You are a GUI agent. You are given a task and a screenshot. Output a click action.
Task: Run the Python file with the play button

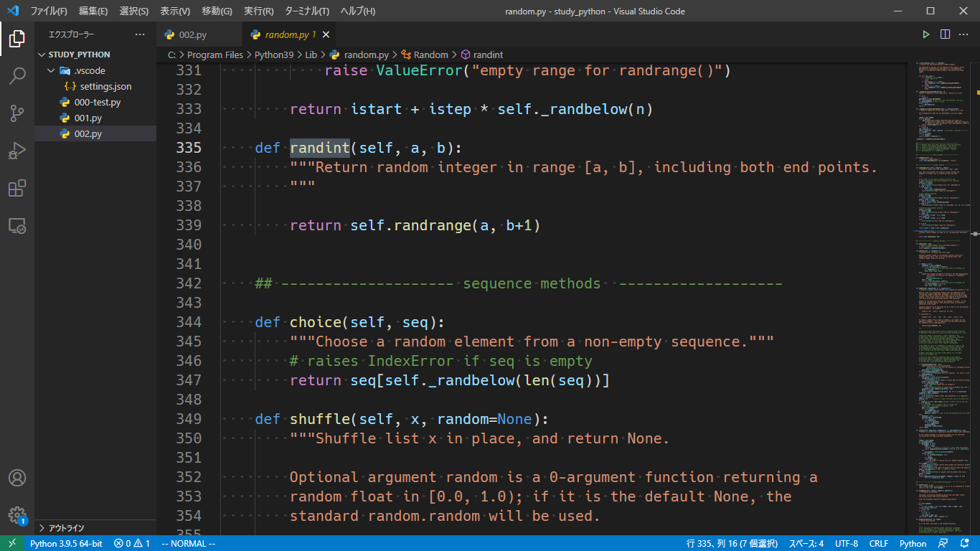(x=925, y=34)
